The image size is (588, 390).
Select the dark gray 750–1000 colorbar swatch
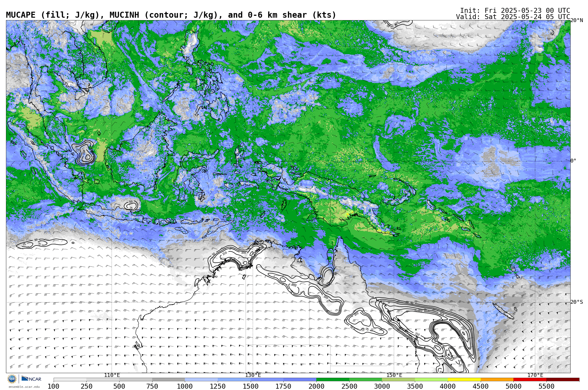169,379
